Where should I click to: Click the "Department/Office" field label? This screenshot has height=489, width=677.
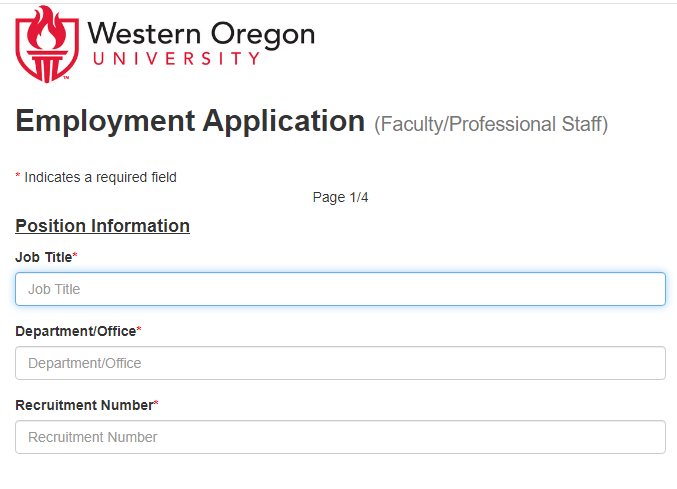(75, 331)
